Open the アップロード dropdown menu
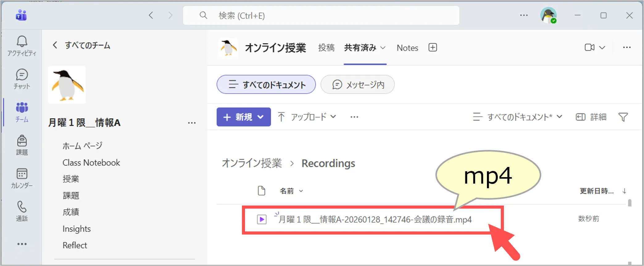Viewport: 644px width, 266px height. coord(307,117)
